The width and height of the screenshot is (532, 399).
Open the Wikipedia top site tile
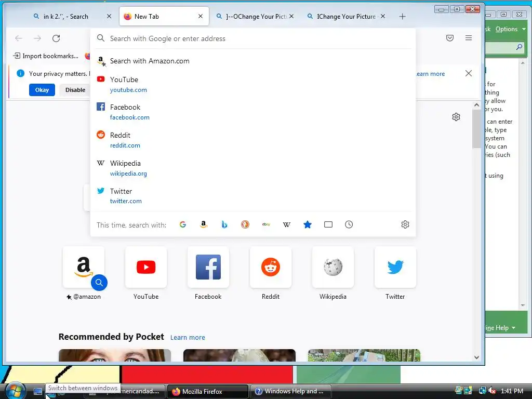coord(333,268)
